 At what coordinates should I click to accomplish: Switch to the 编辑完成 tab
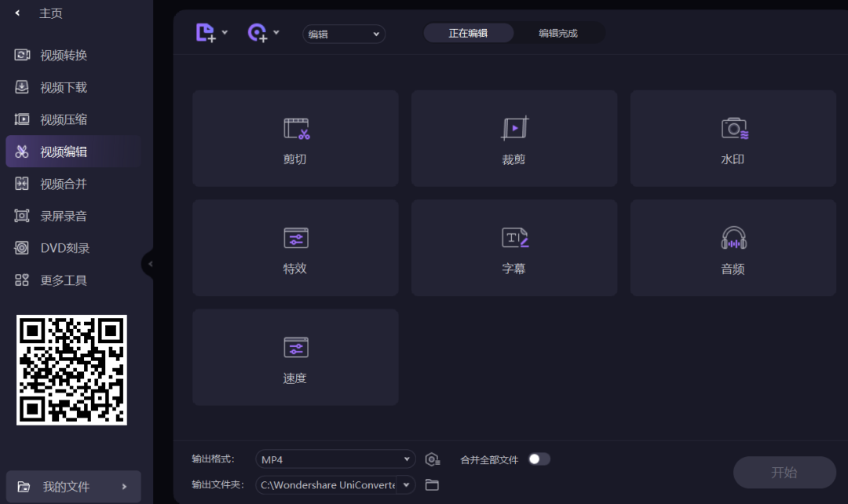[558, 34]
